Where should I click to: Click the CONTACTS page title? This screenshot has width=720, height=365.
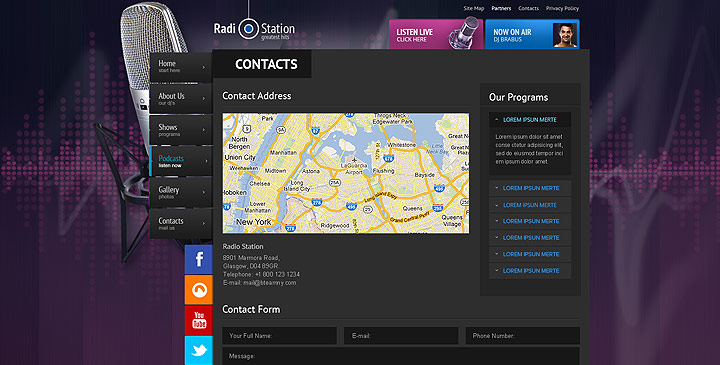pyautogui.click(x=266, y=64)
